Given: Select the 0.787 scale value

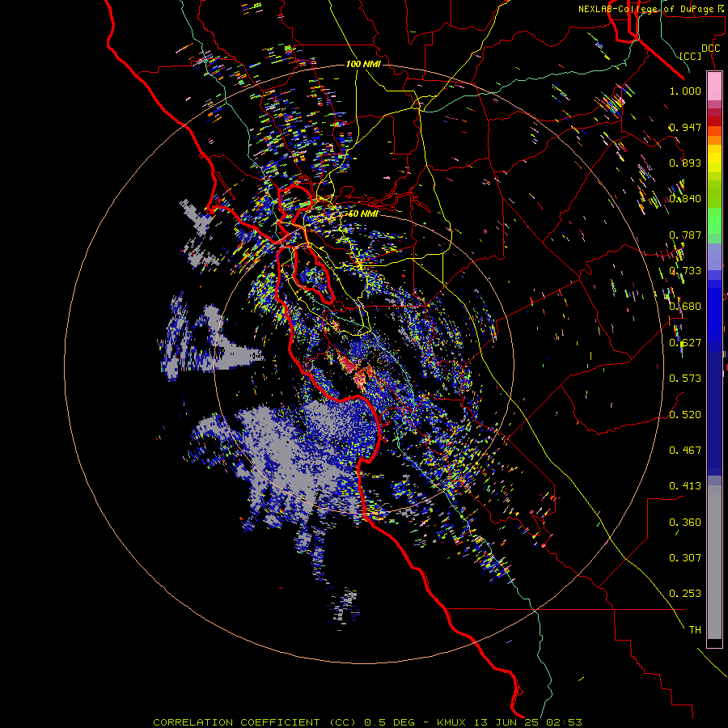Looking at the screenshot, I should [x=685, y=235].
